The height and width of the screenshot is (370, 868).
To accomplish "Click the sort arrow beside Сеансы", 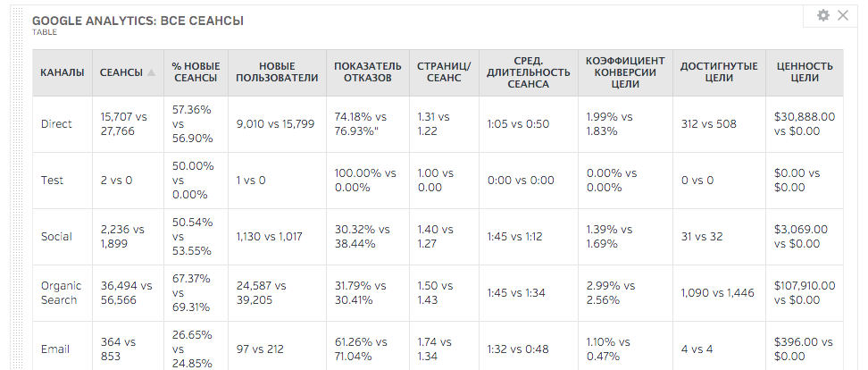I will tap(152, 72).
